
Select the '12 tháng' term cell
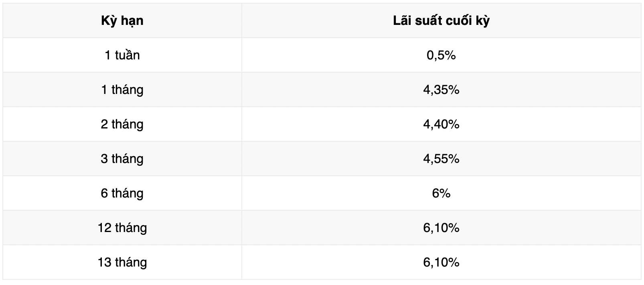[122, 228]
